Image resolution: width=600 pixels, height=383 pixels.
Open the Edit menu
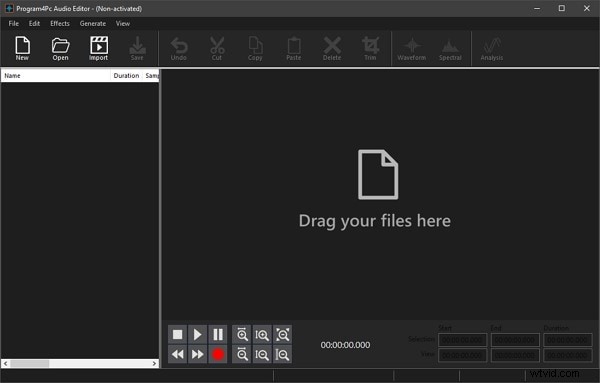tap(34, 23)
